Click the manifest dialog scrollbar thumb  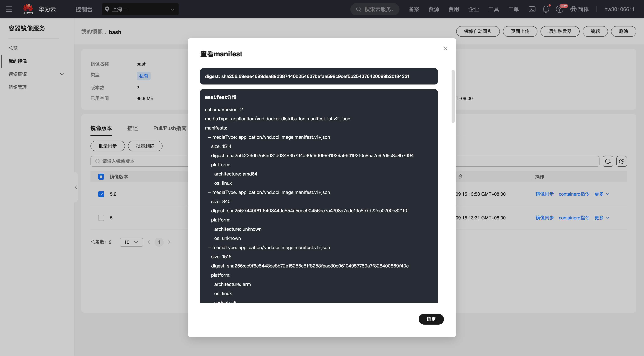[x=453, y=97]
